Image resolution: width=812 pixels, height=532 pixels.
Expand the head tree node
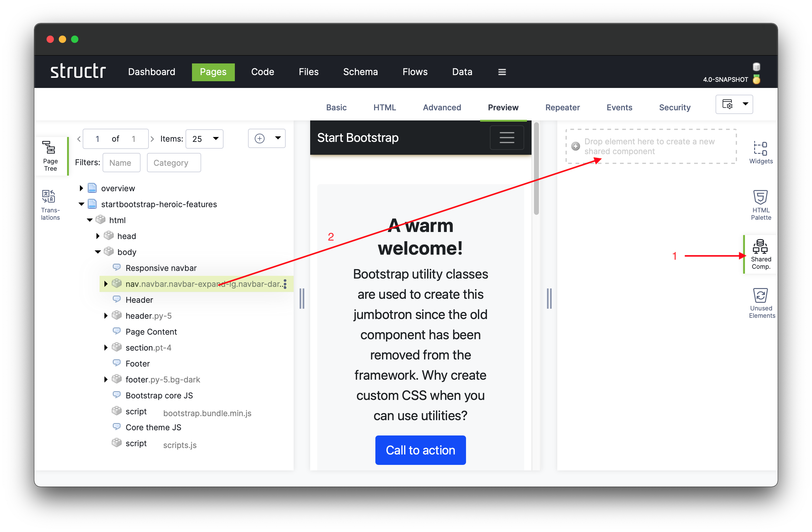(97, 236)
